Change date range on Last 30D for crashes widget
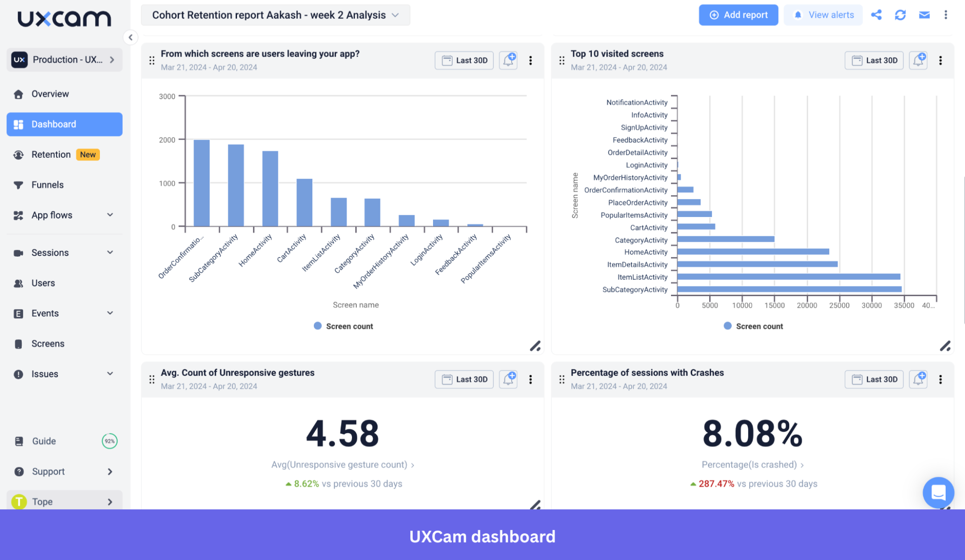 click(874, 379)
